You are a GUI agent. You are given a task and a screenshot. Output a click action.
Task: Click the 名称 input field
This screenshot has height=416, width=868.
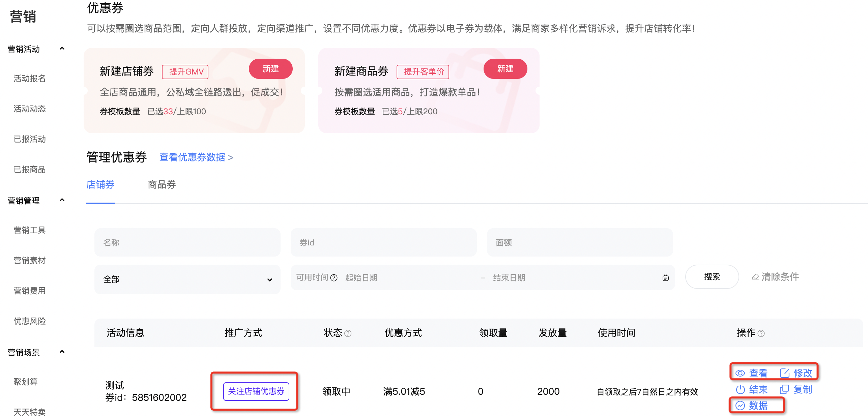187,242
